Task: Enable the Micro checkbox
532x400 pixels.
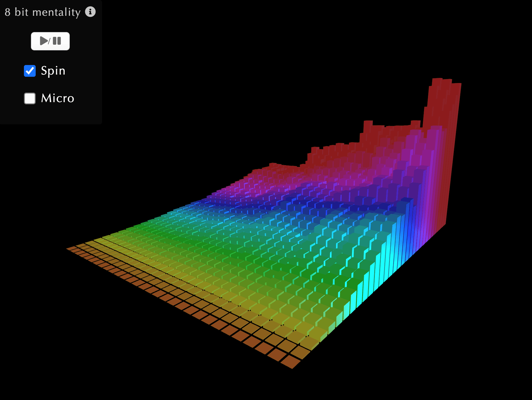Action: [x=30, y=98]
